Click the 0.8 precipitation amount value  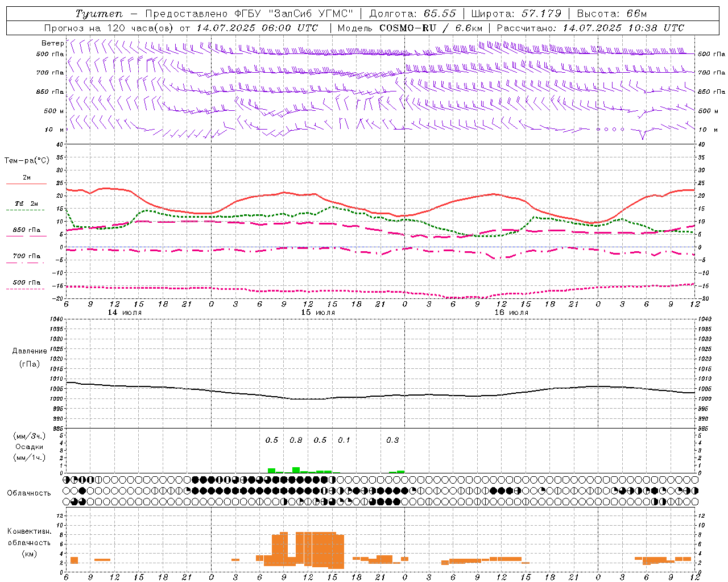click(296, 440)
